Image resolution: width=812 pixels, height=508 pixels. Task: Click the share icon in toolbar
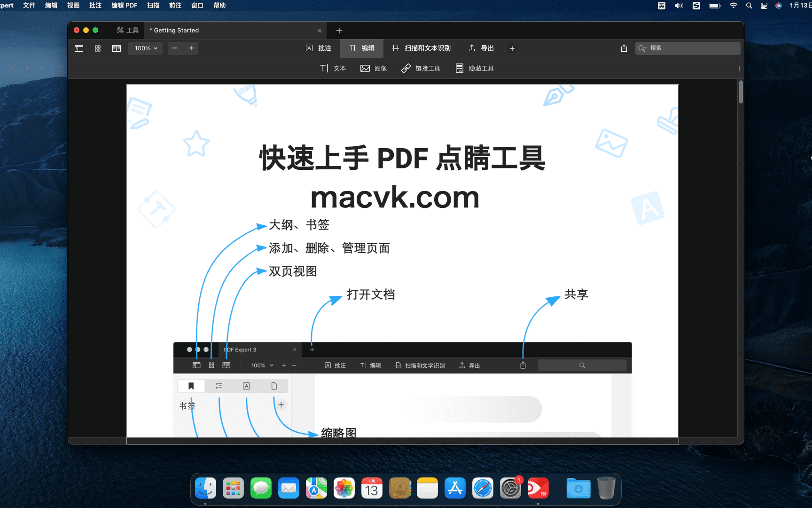[624, 48]
